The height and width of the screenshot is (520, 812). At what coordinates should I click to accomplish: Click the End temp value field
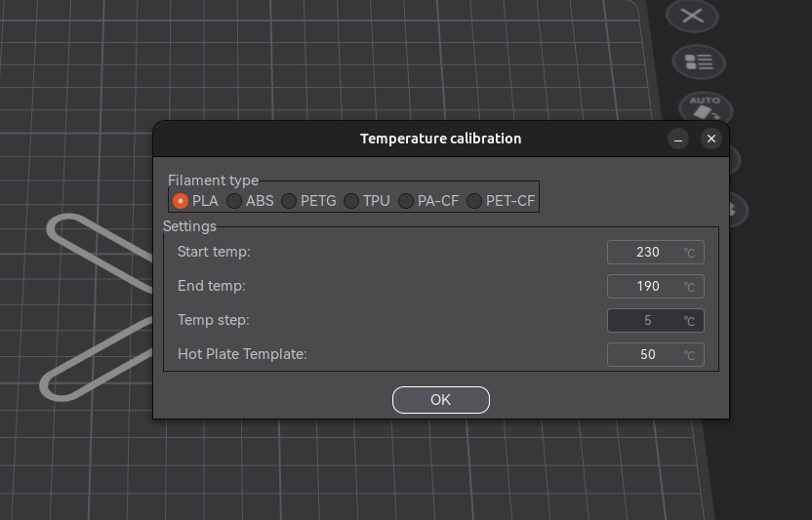656,287
